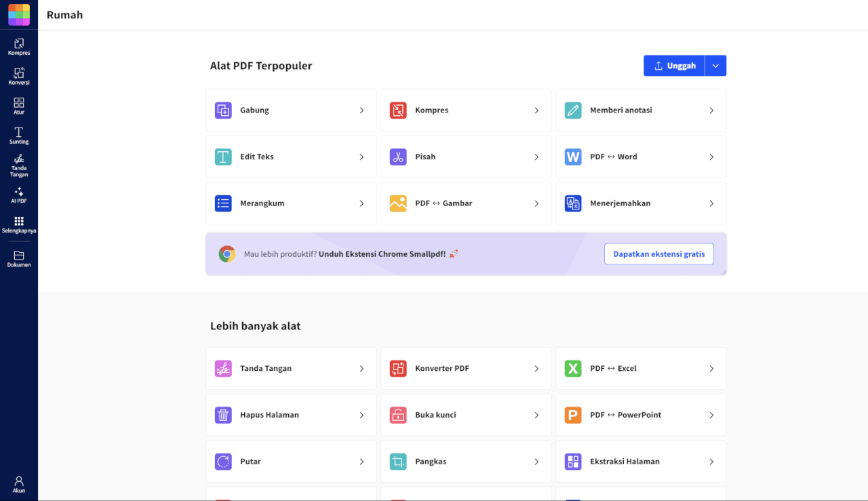Open the PDF ↔ Word tool
This screenshot has height=501, width=868.
[640, 157]
